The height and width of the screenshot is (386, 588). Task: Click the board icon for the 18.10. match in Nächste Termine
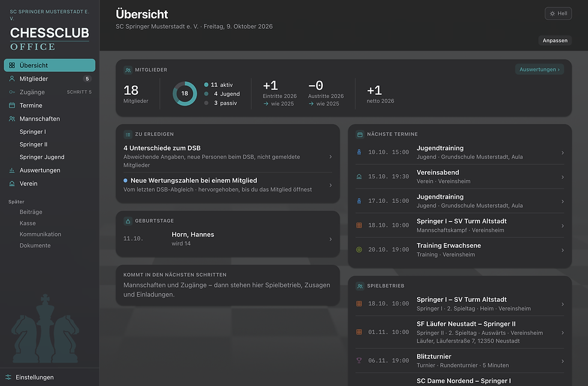359,226
